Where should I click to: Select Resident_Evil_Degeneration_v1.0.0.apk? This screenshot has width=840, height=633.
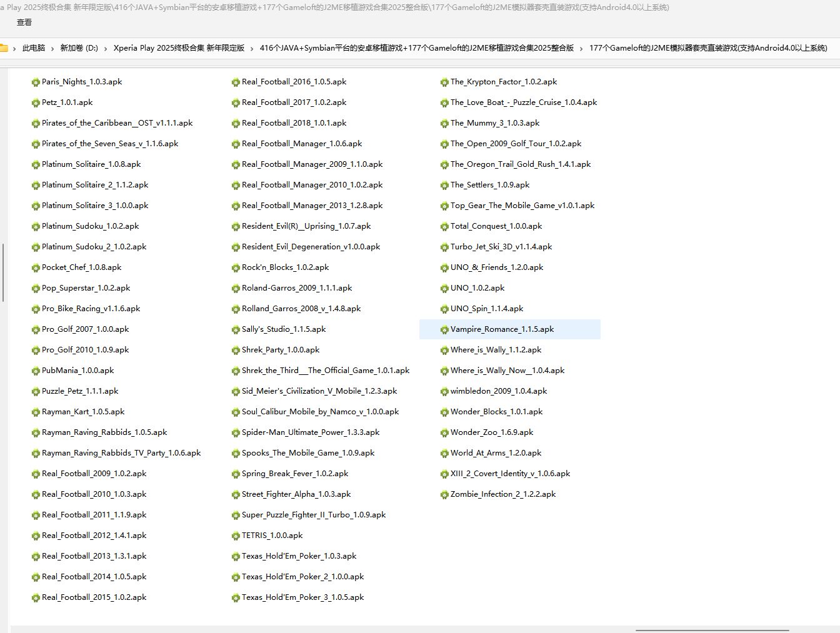[x=306, y=247]
